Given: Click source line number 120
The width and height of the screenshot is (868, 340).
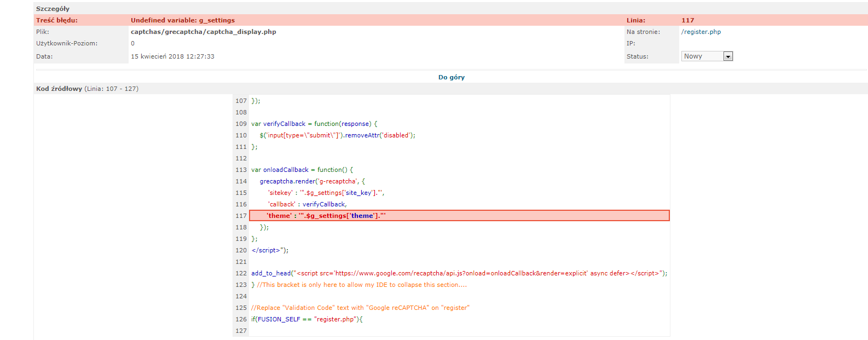Looking at the screenshot, I should tap(241, 250).
